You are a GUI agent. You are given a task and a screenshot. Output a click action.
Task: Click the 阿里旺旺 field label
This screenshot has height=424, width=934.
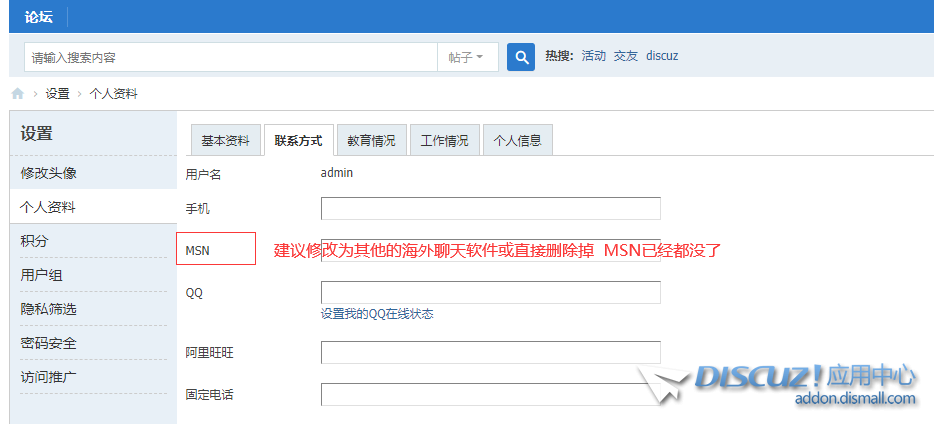(209, 353)
